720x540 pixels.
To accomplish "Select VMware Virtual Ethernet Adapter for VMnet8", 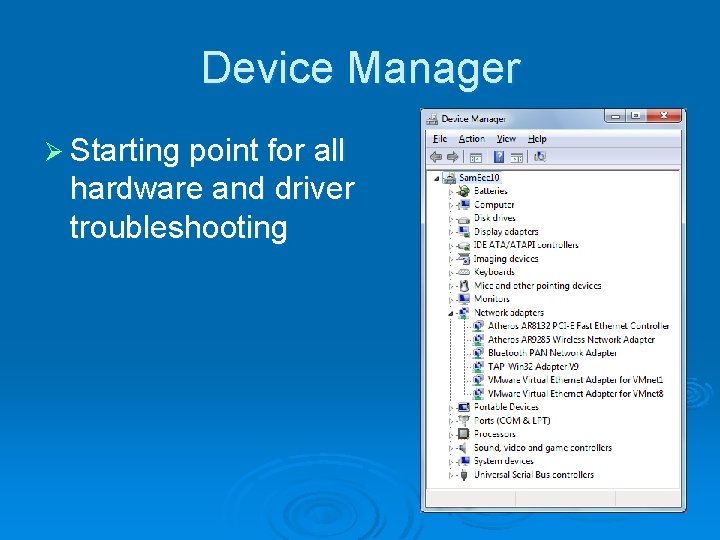I will (x=575, y=394).
